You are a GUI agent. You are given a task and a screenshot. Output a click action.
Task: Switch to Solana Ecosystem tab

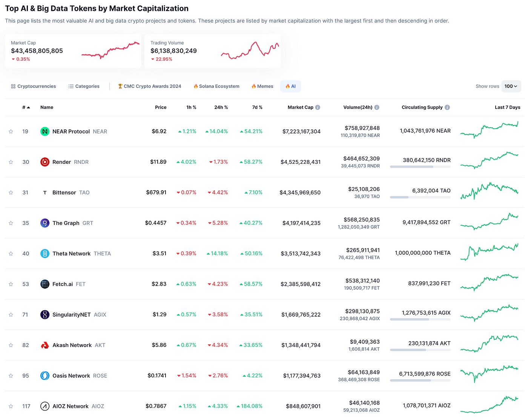216,86
